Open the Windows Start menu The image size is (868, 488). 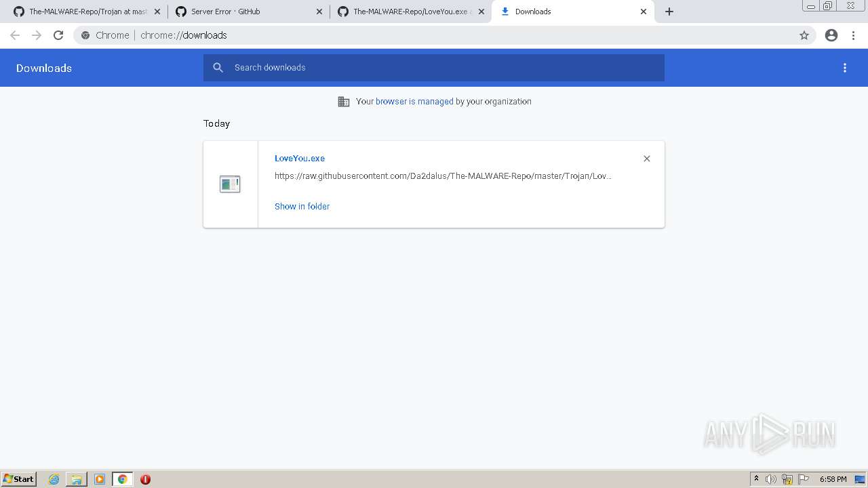(18, 479)
